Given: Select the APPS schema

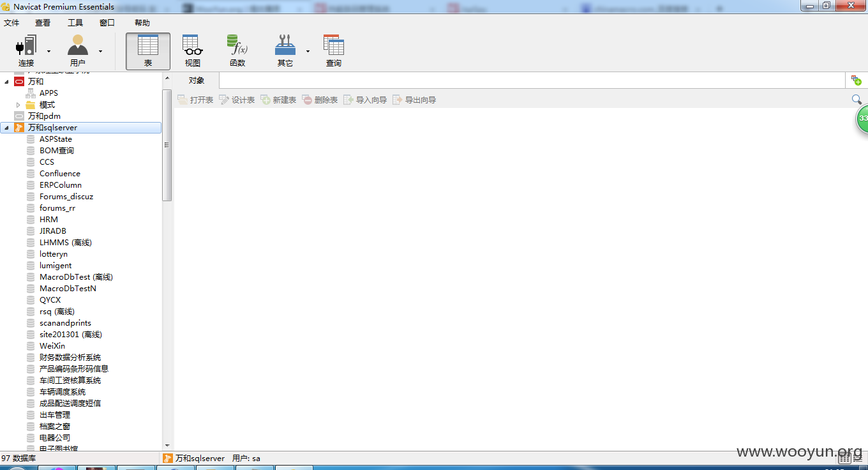Looking at the screenshot, I should pyautogui.click(x=49, y=93).
